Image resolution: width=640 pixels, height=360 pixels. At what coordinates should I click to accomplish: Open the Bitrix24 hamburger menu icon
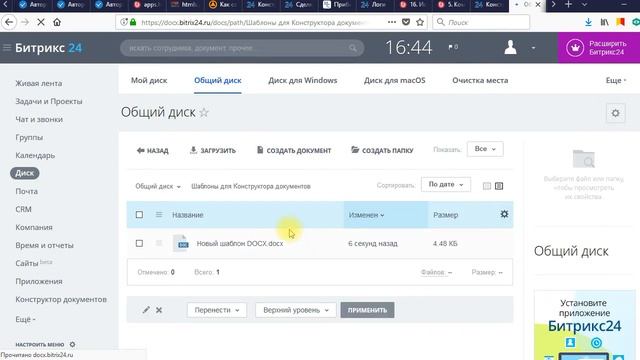7,48
